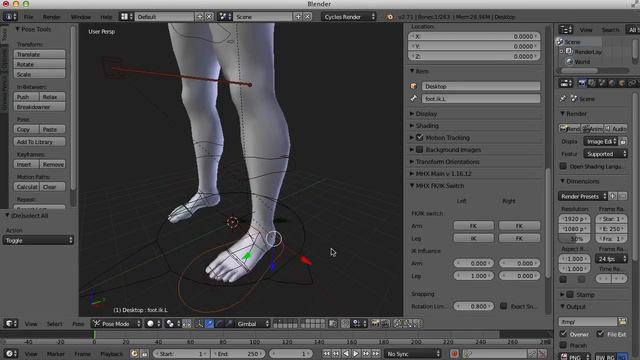Add a new screen layout with plus icon
The image size is (640, 360).
point(199,17)
